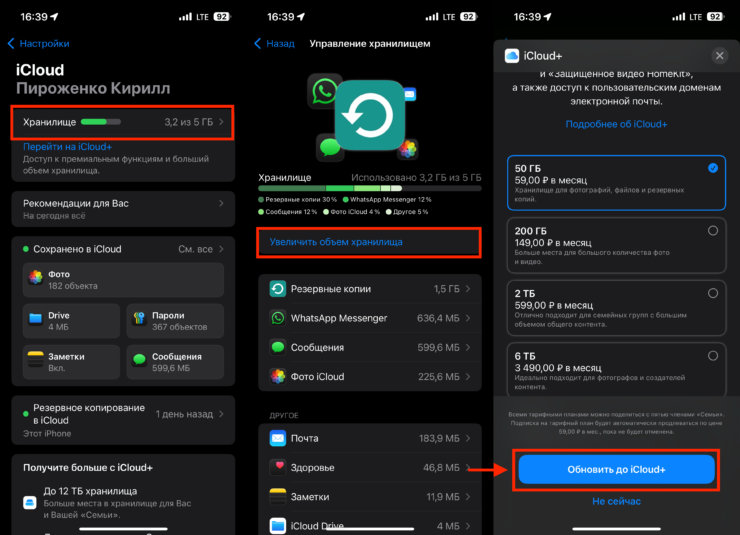Expand Сообщения 599,6 МБ chevron

click(x=468, y=347)
